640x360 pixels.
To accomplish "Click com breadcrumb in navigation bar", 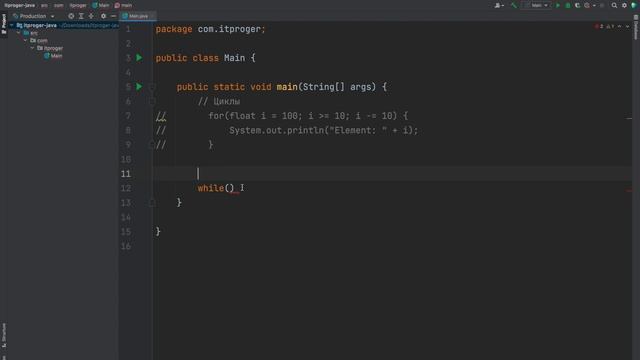I will tap(59, 5).
